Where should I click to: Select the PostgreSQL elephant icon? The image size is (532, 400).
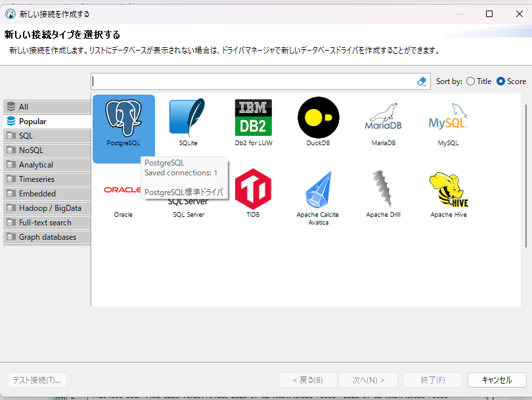click(x=123, y=118)
